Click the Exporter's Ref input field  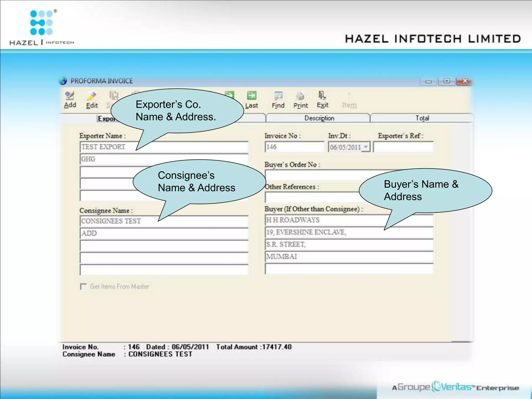[403, 147]
